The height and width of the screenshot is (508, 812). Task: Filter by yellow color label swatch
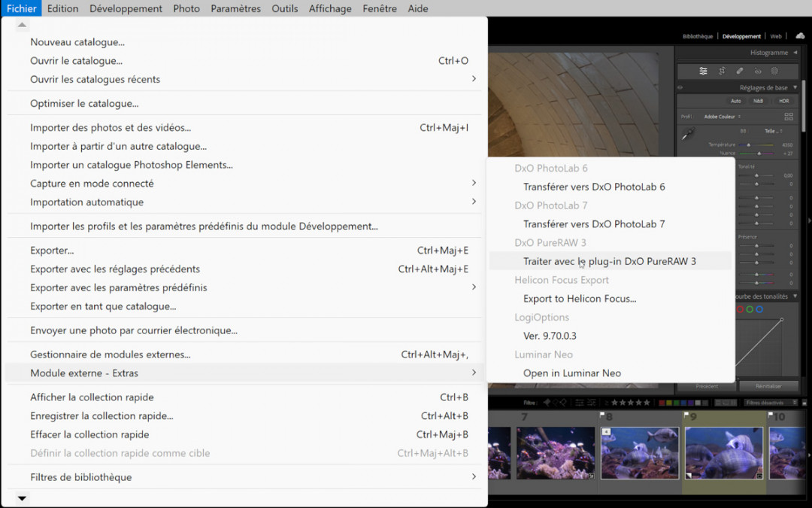point(669,403)
